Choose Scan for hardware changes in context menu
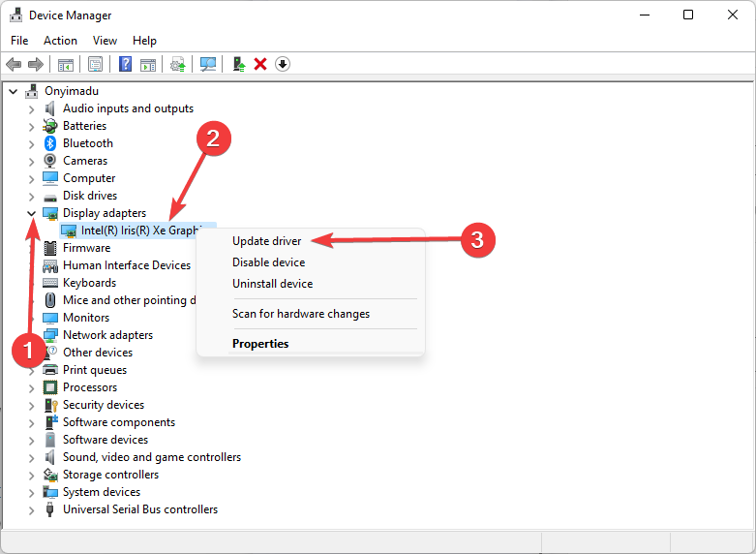This screenshot has height=554, width=756. (301, 314)
